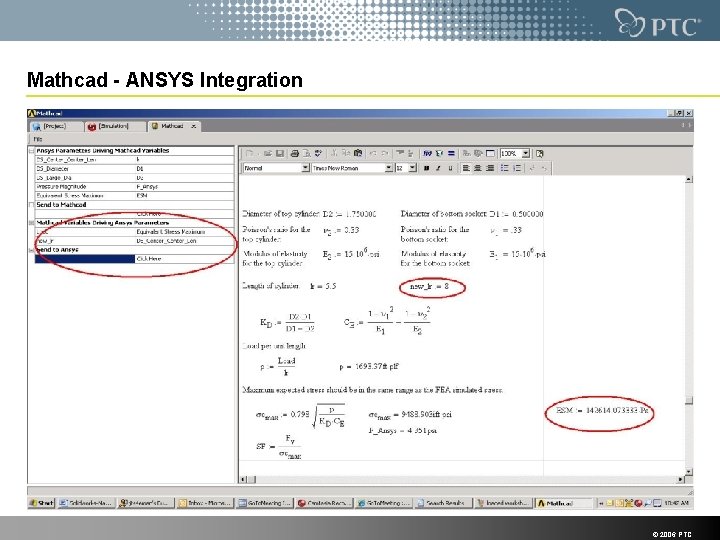Select Equivalent Stress Maximum parameter row
Viewport: 720px width, 540px height.
(135, 196)
